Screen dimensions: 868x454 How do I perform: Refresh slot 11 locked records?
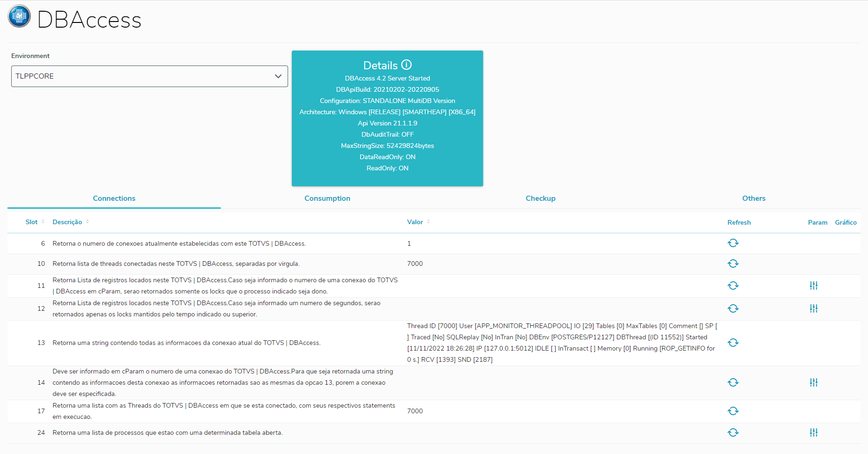733,286
